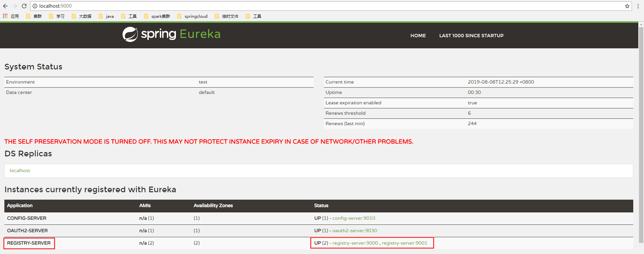Open the java bookmark folder
The width and height of the screenshot is (644, 254).
106,16
